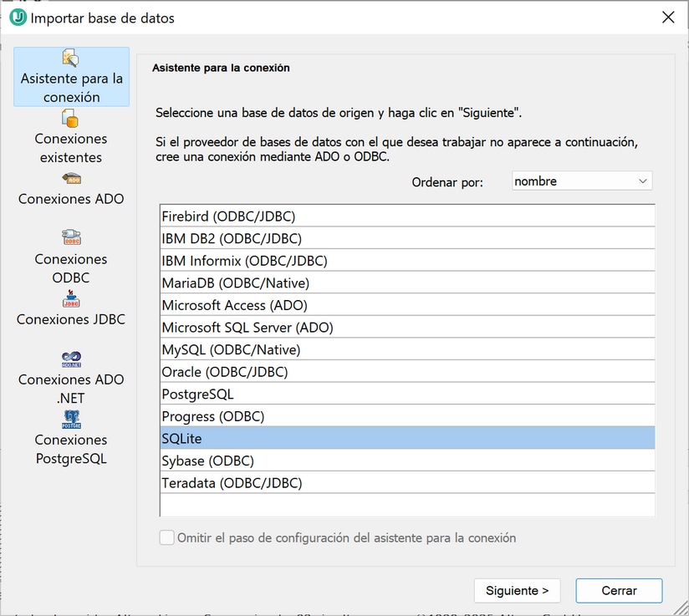Image resolution: width=689 pixels, height=616 pixels.
Task: Open the Ordenar por dropdown
Action: click(x=582, y=181)
